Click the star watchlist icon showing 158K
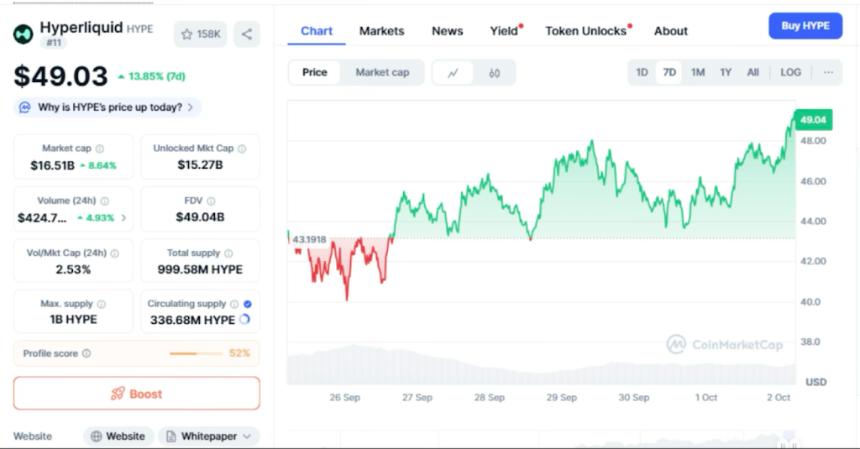The image size is (860, 449). (x=200, y=34)
